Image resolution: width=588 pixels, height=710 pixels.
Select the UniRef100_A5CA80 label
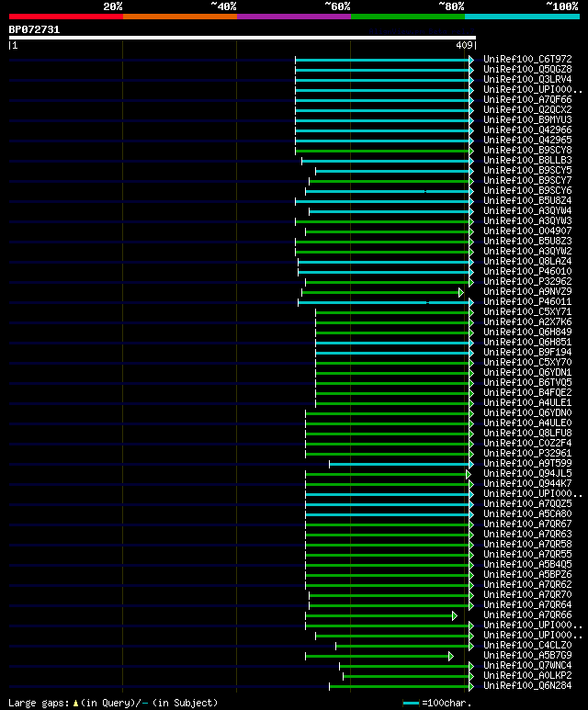click(x=527, y=514)
